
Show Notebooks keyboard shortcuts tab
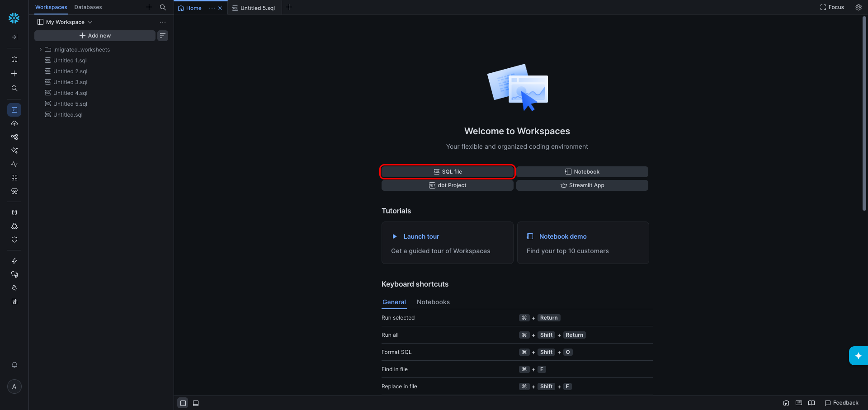coord(433,302)
